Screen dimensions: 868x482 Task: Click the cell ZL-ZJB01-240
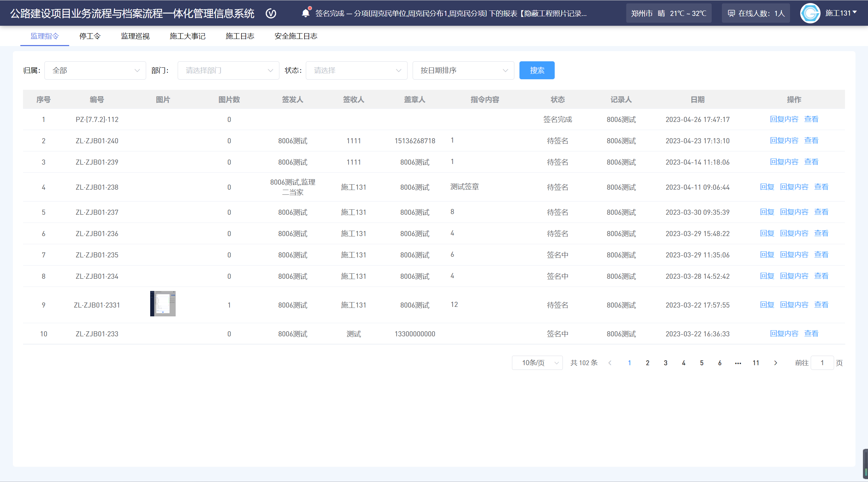(x=97, y=141)
